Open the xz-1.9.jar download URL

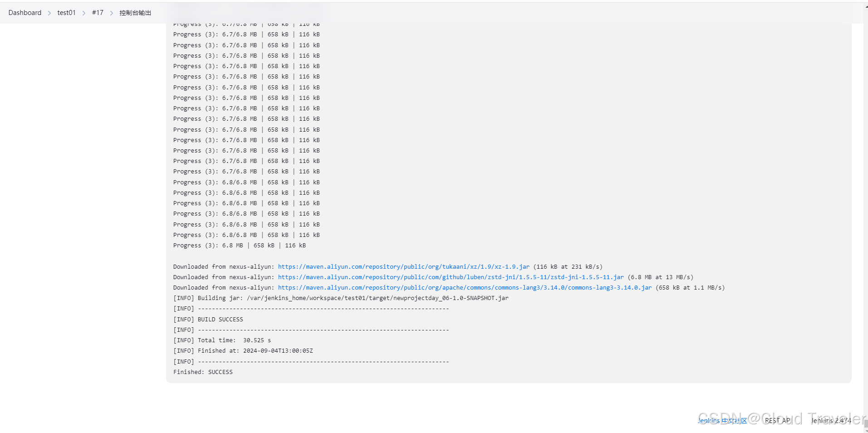404,266
